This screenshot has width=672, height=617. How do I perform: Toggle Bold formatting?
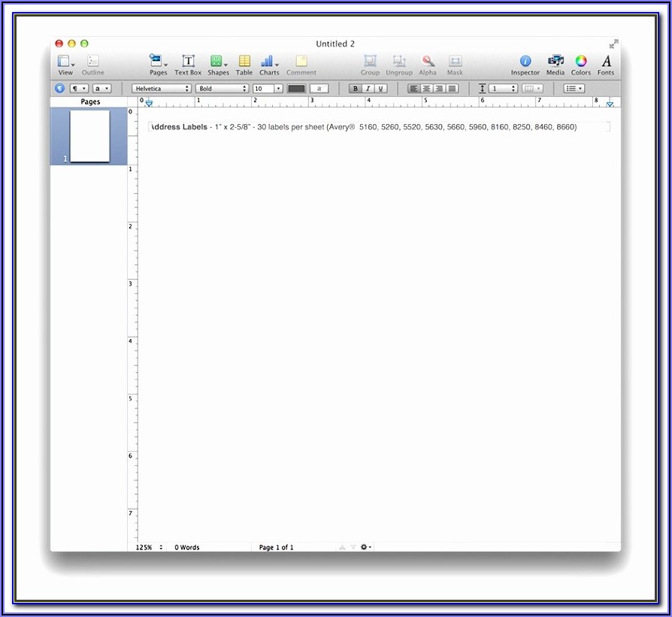[356, 89]
